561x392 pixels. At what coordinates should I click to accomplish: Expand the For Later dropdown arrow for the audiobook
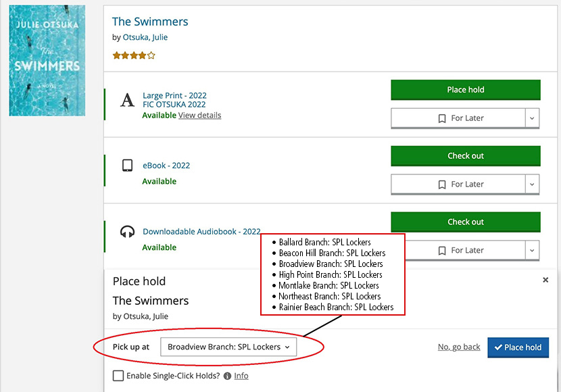[532, 250]
